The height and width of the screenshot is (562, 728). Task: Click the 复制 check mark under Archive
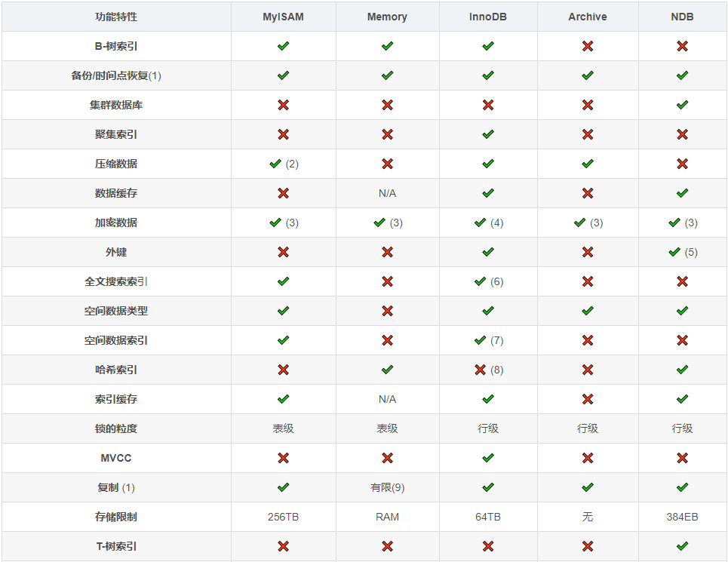[x=588, y=487]
